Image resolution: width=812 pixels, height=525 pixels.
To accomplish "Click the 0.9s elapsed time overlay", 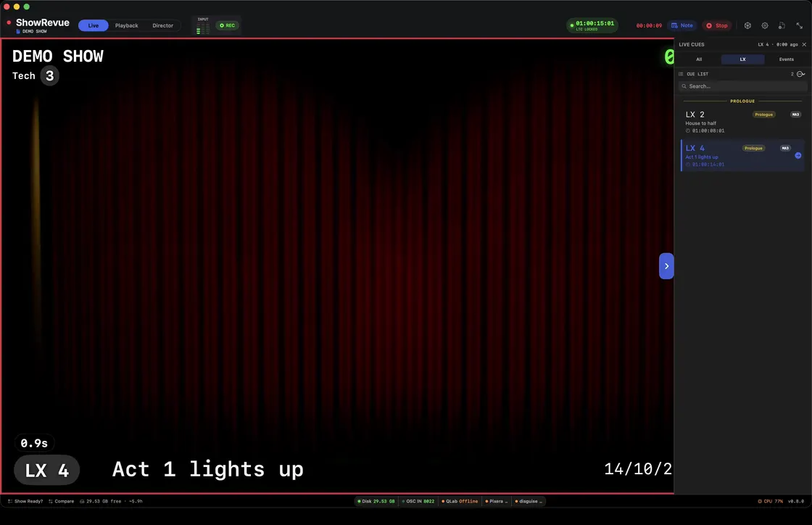I will [x=34, y=443].
